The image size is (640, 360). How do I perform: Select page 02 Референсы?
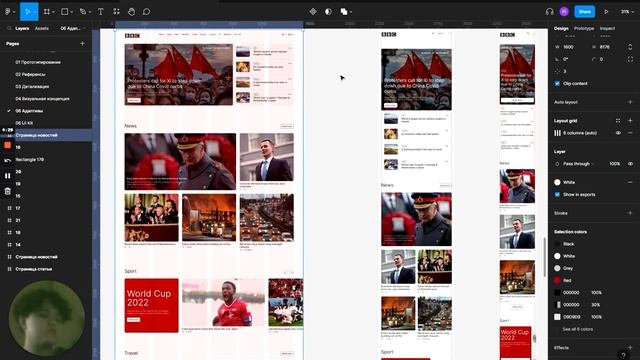pyautogui.click(x=30, y=74)
